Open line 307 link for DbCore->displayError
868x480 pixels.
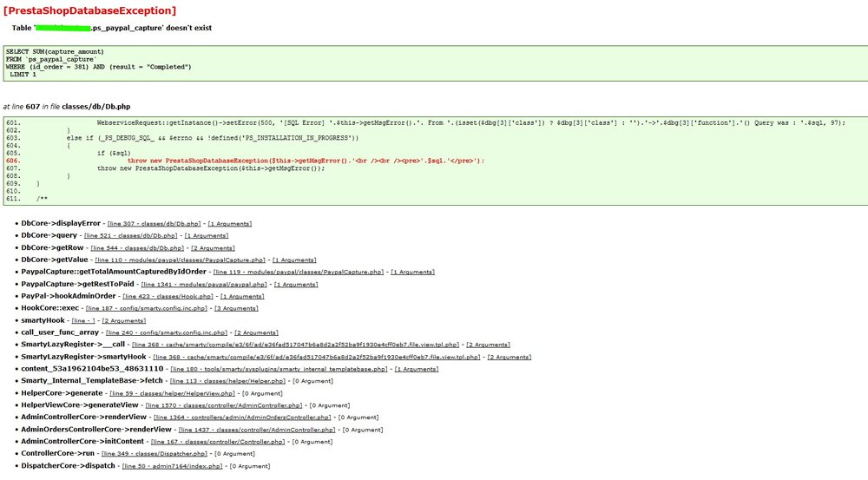click(154, 224)
